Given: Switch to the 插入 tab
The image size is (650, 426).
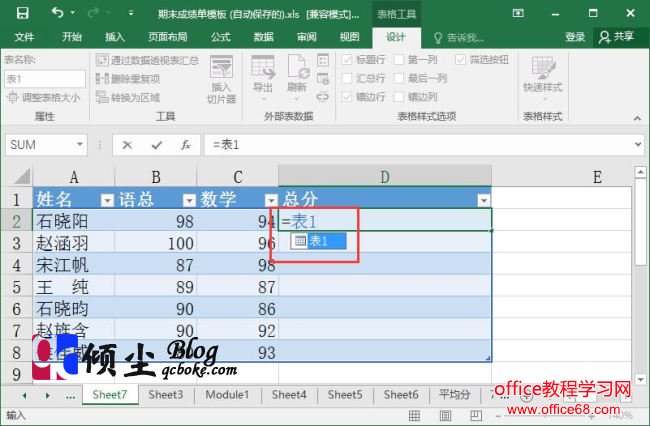Looking at the screenshot, I should pyautogui.click(x=115, y=37).
